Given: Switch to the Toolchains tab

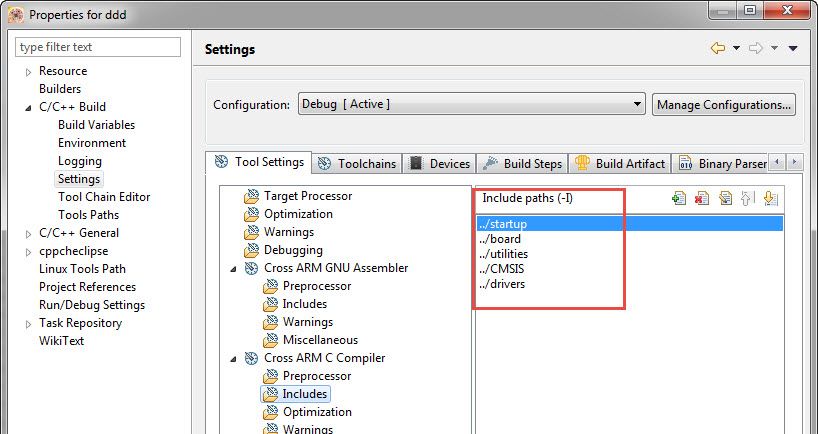Looking at the screenshot, I should click(x=357, y=163).
